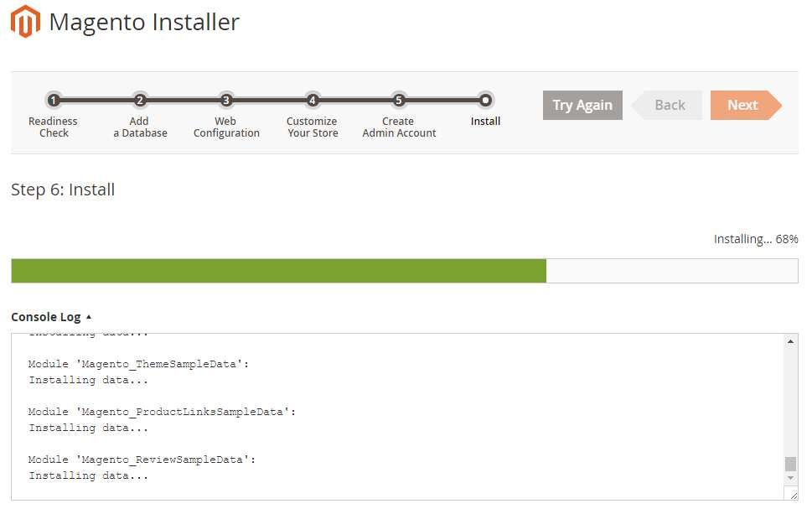Select the Install step label
Image resolution: width=812 pixels, height=509 pixels.
coord(485,122)
